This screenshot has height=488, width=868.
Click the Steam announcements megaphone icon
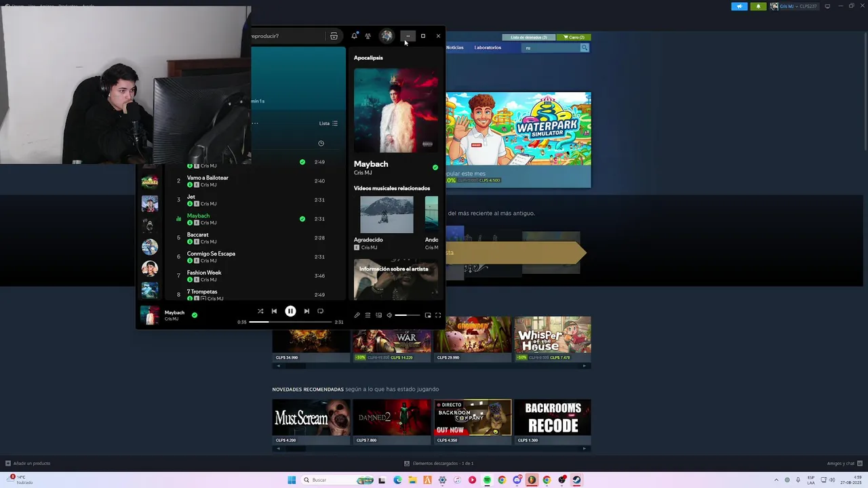739,6
